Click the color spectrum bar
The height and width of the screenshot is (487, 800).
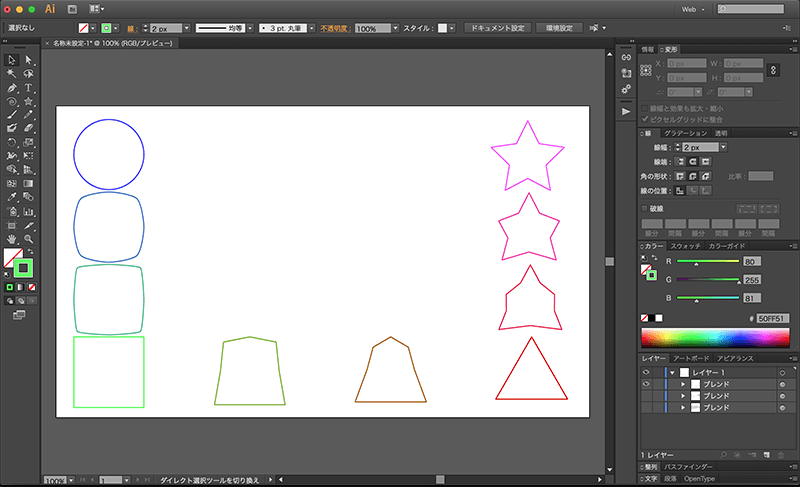[715, 338]
